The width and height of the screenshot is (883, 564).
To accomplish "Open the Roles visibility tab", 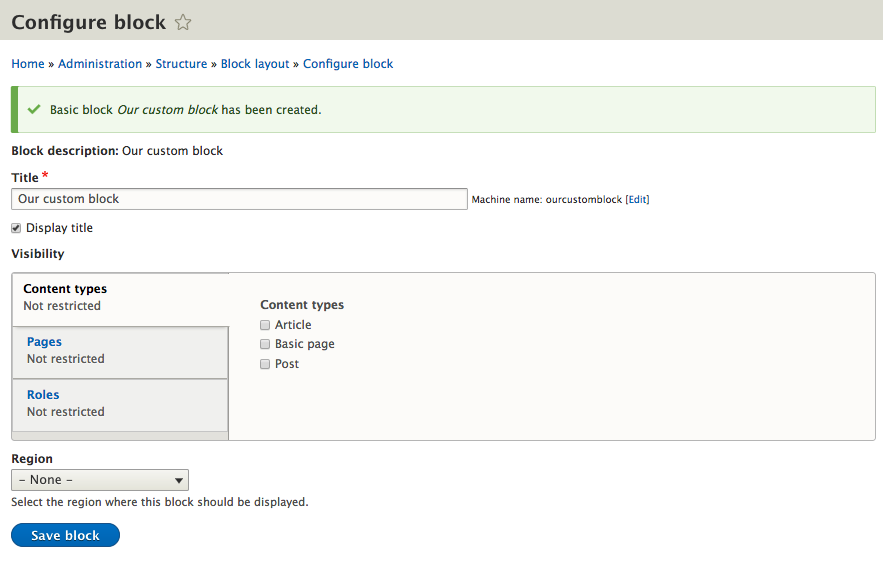I will tap(43, 395).
